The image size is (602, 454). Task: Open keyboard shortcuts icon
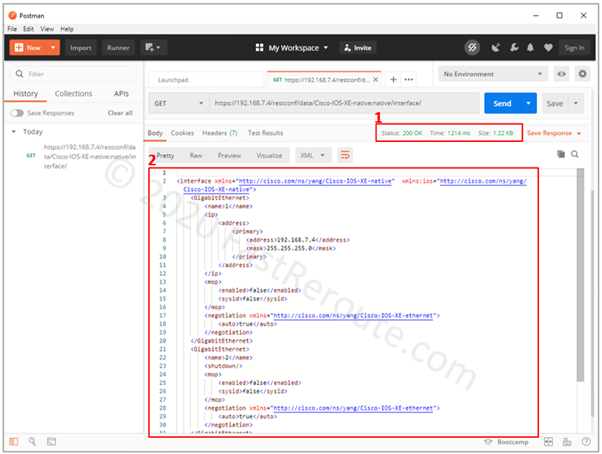click(567, 442)
